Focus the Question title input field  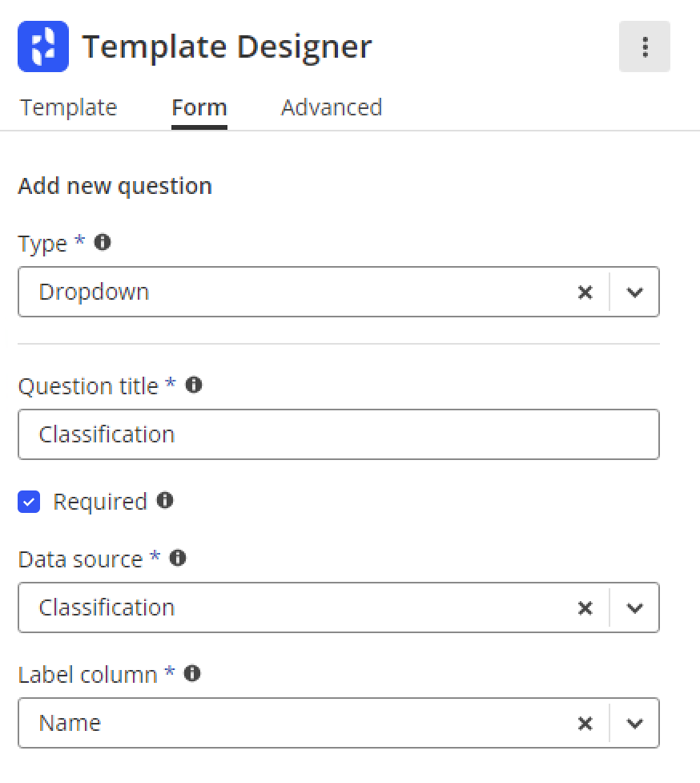point(338,434)
